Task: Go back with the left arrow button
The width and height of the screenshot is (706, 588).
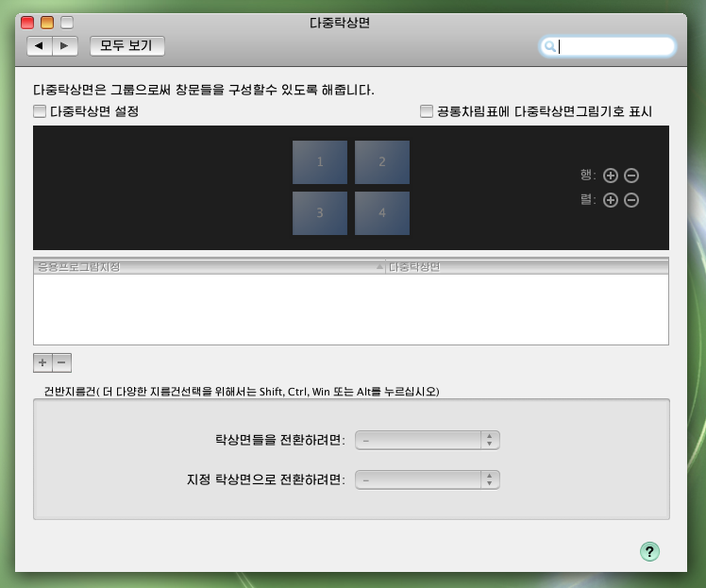Action: 40,46
